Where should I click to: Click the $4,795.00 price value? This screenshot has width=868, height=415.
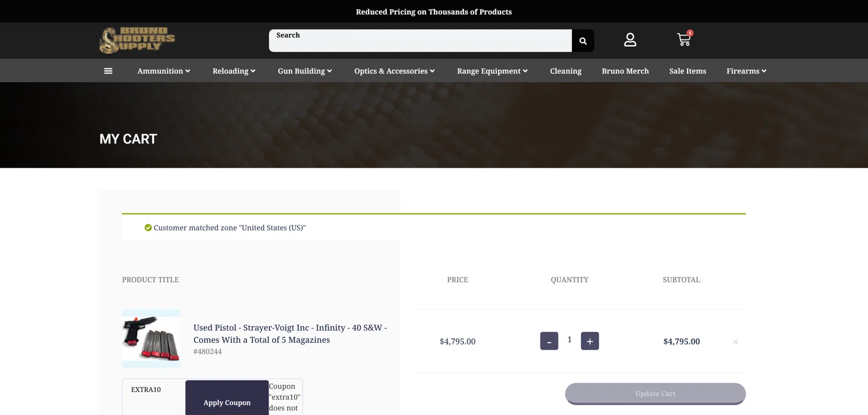[x=458, y=342]
